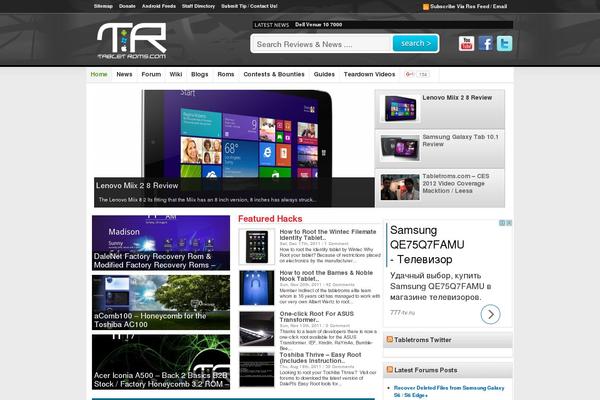
Task: Open the Staff Directory link
Action: (198, 6)
